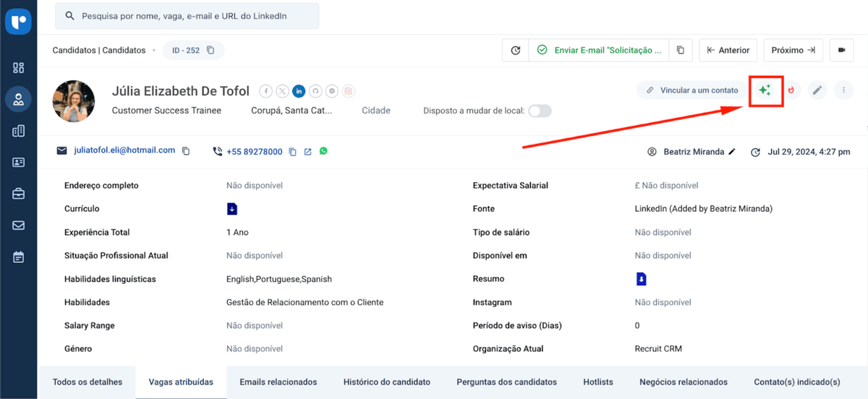Click candidate name Júlia Elizabeth De Tofol
This screenshot has width=868, height=399.
(181, 91)
